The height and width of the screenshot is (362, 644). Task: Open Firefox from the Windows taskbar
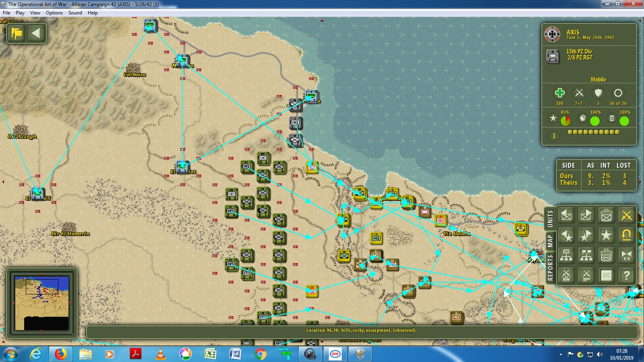click(60, 354)
